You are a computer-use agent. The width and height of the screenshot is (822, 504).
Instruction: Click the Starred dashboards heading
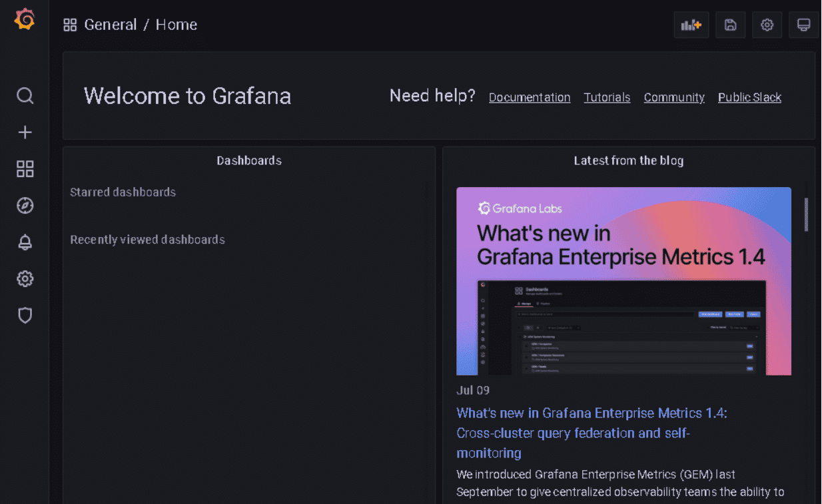pyautogui.click(x=123, y=192)
